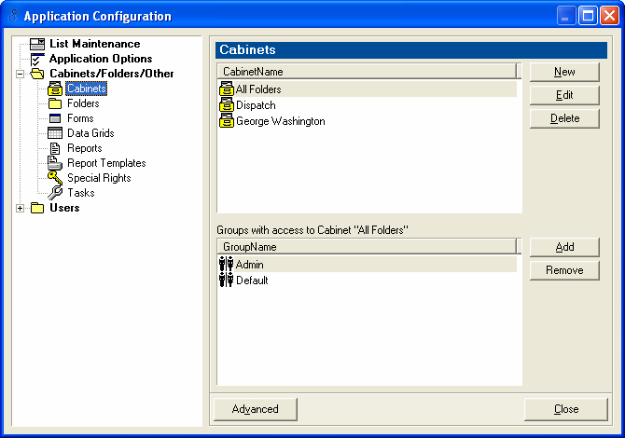
Task: Select List Maintenance in the tree
Action: click(95, 44)
